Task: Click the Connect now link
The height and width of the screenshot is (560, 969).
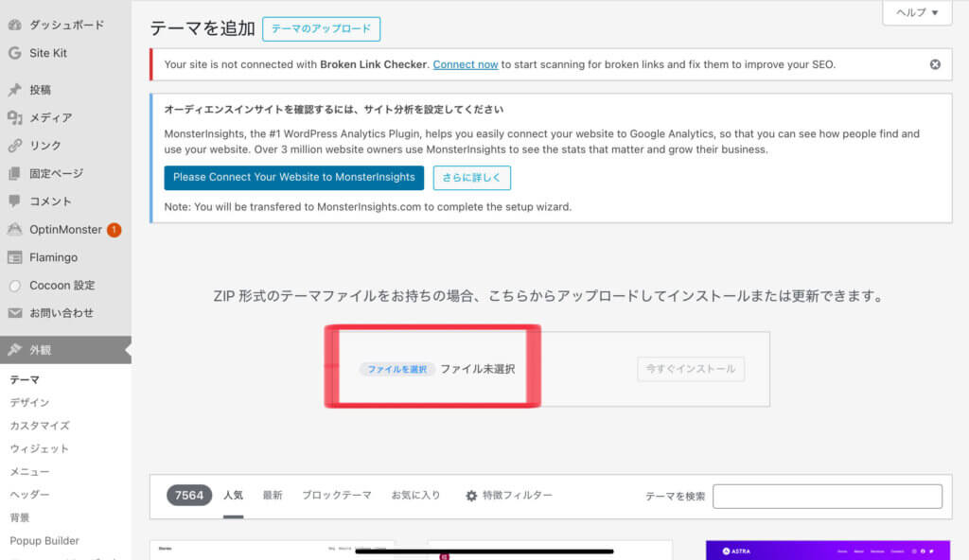Action: coord(466,64)
